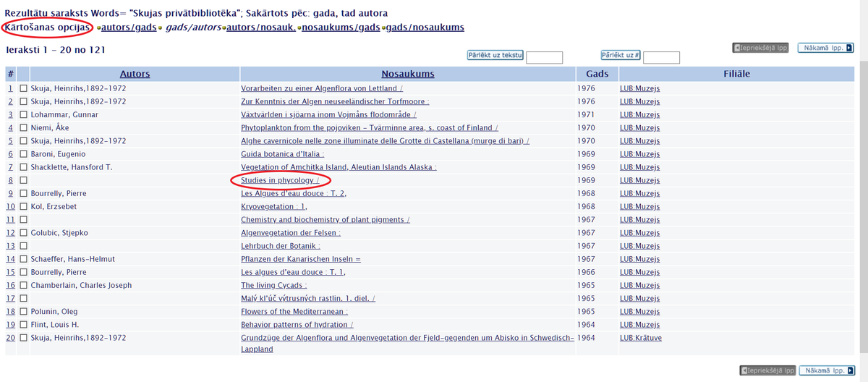Sort results by autors/gads option
The width and height of the screenshot is (868, 382).
pos(129,27)
